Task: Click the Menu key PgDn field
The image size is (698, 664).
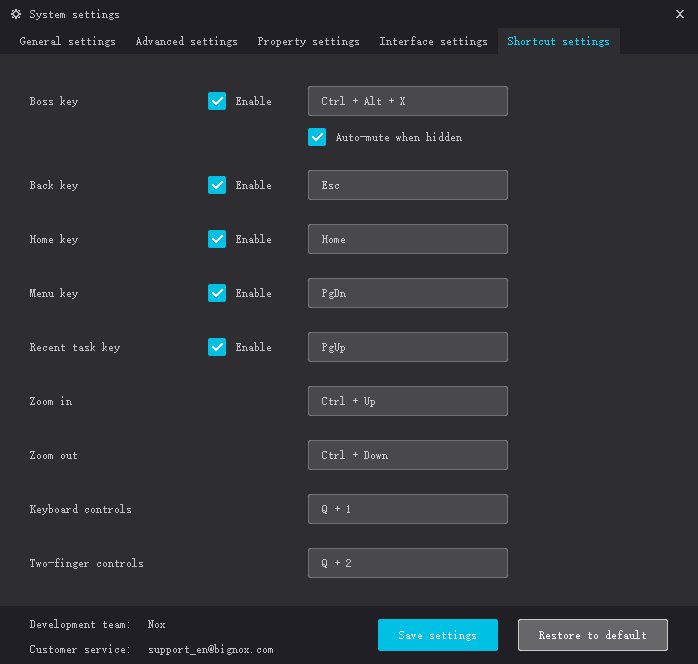Action: coord(407,293)
